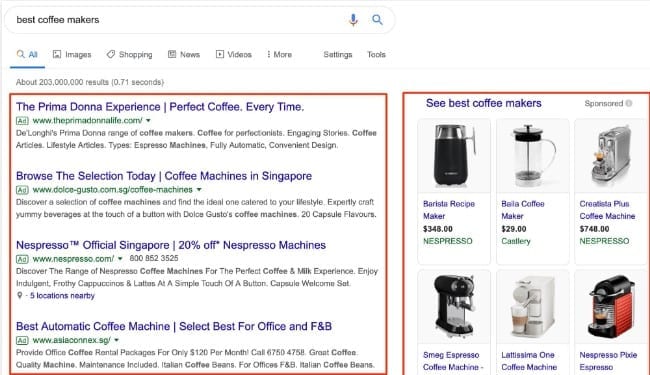650x375 pixels.
Task: Switch to the Images tab
Action: (x=72, y=54)
